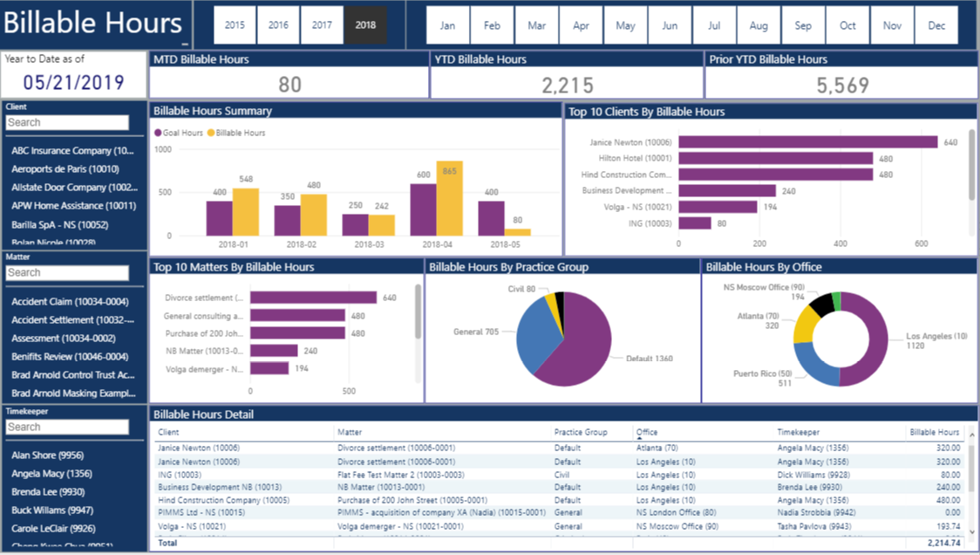The height and width of the screenshot is (555, 980).
Task: Click the Goal Hours legend swatch
Action: click(x=158, y=133)
